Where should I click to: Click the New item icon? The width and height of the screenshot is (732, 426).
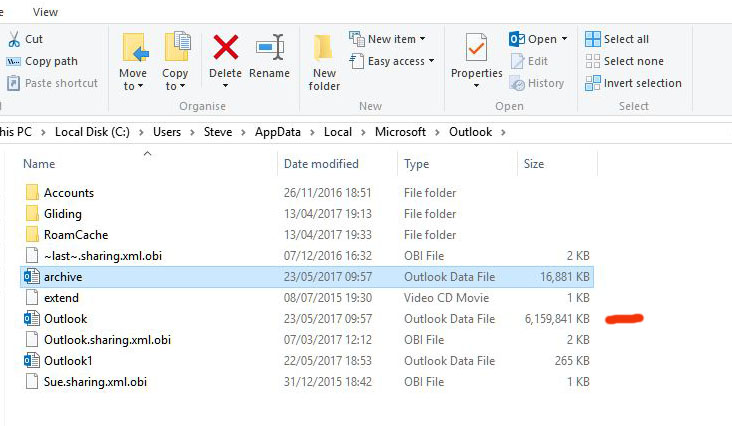click(x=357, y=39)
